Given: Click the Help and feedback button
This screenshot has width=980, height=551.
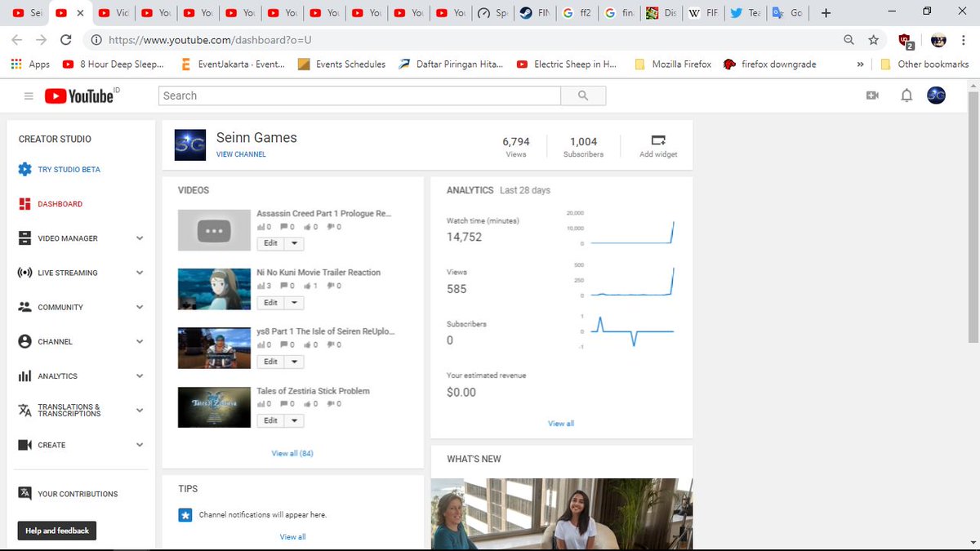Looking at the screenshot, I should (x=57, y=531).
